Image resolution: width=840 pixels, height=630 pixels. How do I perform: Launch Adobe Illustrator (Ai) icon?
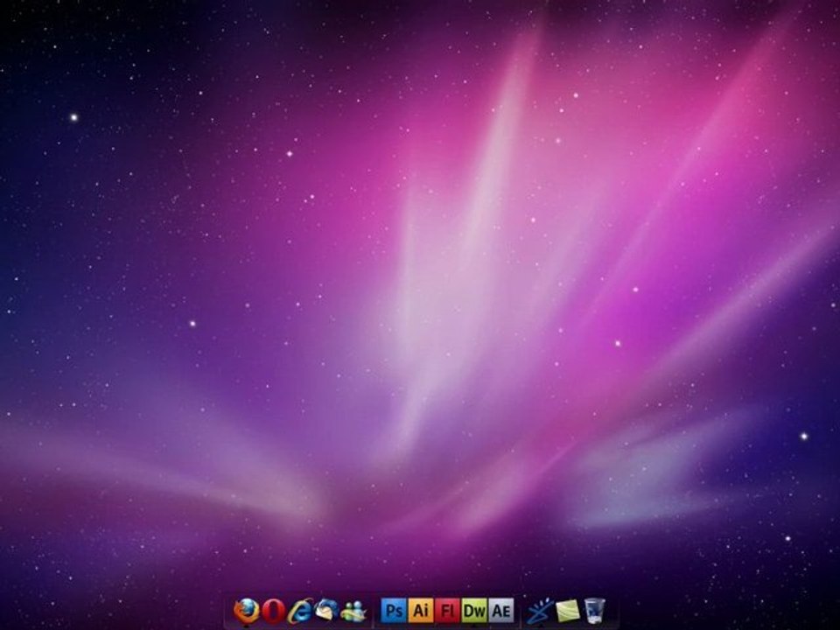coord(421,610)
